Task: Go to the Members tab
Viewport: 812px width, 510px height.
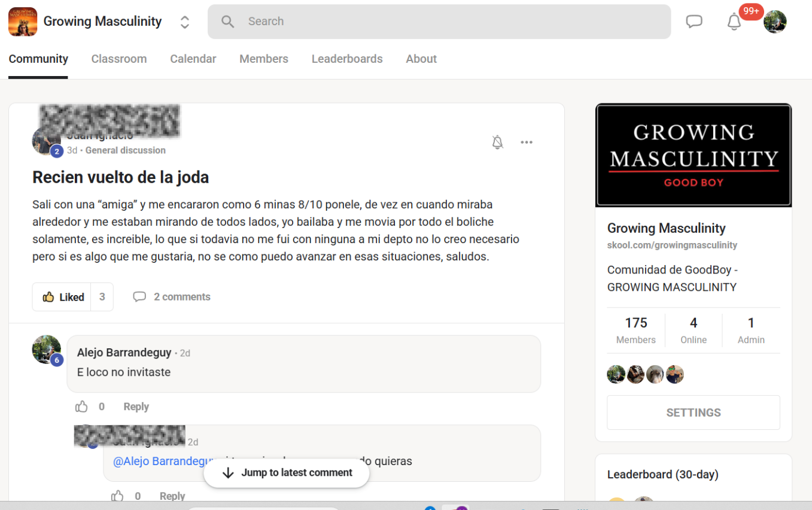Action: click(x=264, y=59)
